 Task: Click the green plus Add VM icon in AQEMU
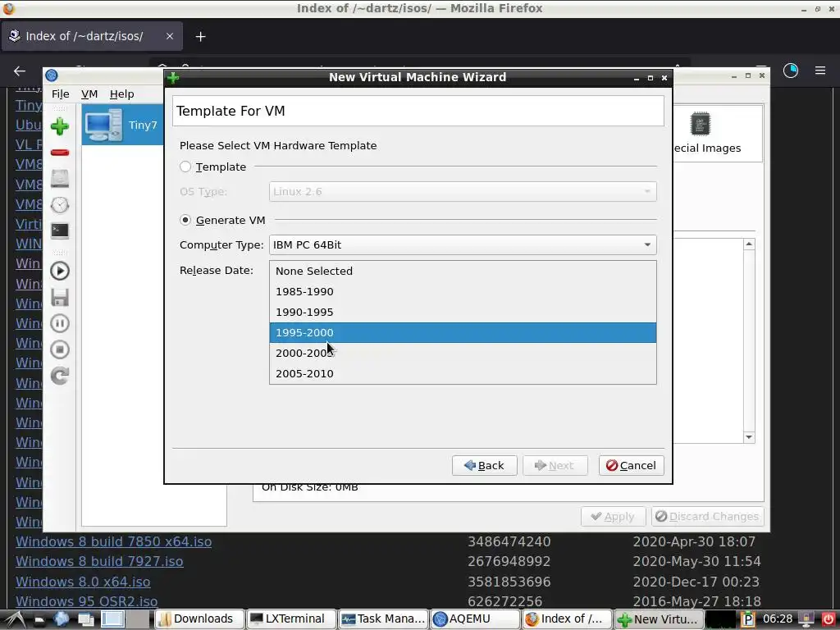coord(59,126)
